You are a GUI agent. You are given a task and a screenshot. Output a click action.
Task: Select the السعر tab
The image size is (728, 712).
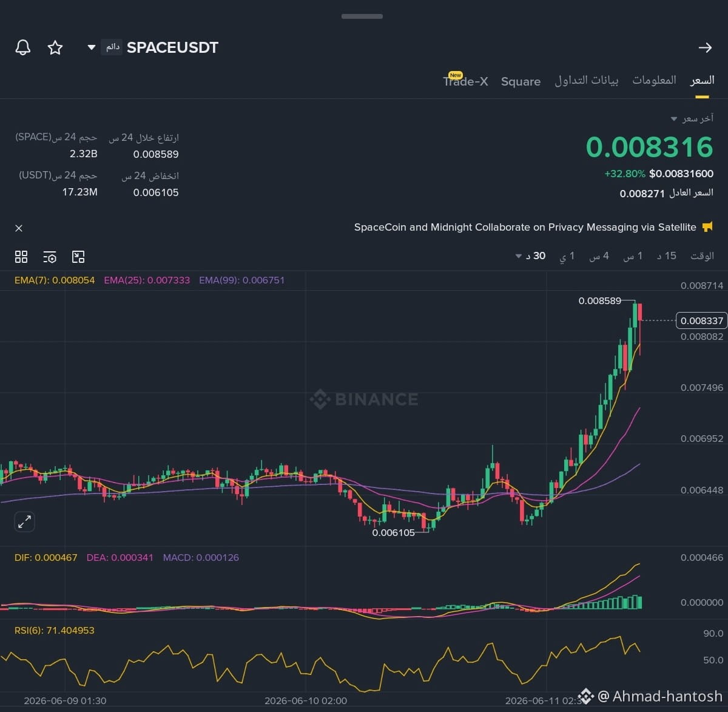pos(702,81)
